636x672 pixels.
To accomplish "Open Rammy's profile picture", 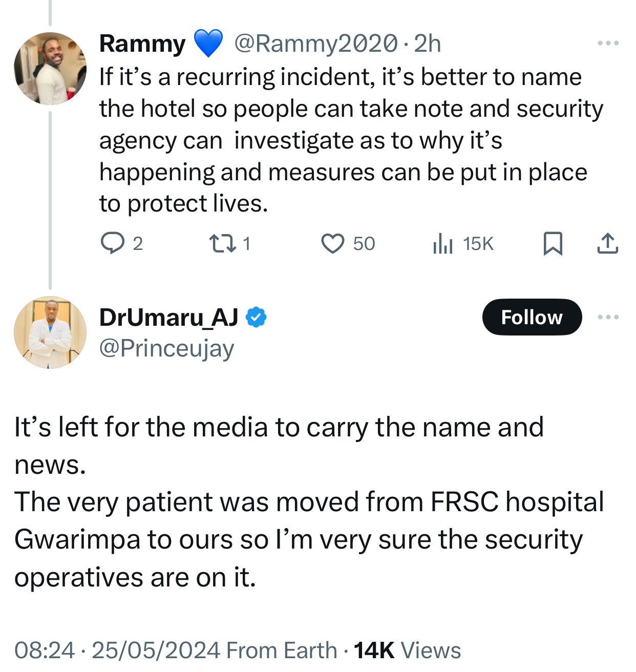I will click(x=50, y=69).
